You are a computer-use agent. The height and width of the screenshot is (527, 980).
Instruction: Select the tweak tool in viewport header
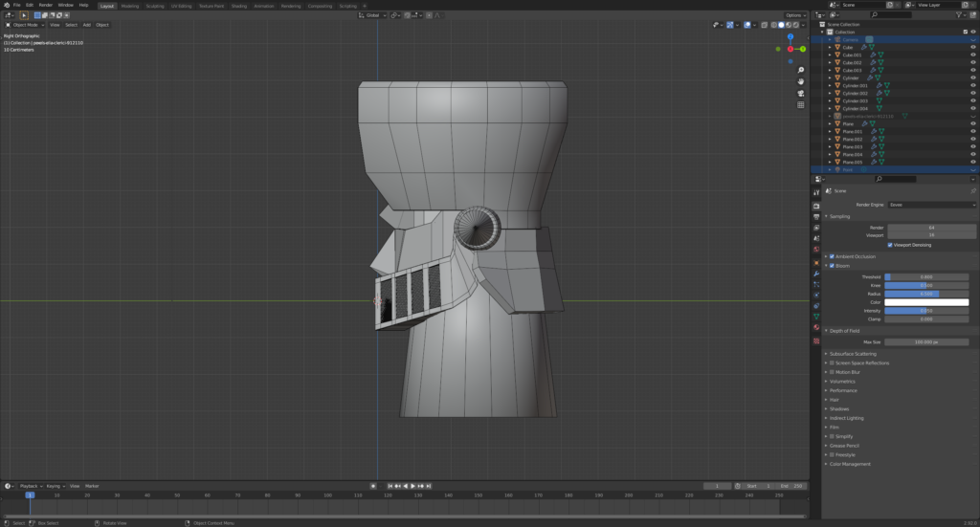tap(24, 15)
